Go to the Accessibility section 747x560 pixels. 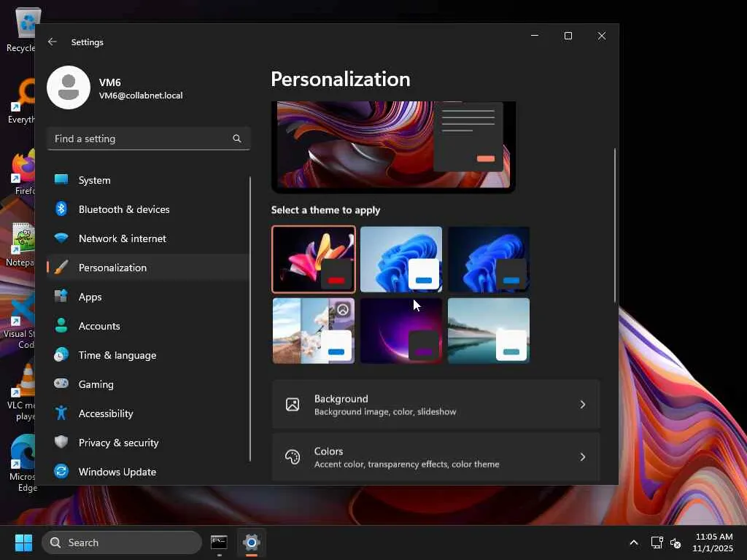(x=106, y=413)
